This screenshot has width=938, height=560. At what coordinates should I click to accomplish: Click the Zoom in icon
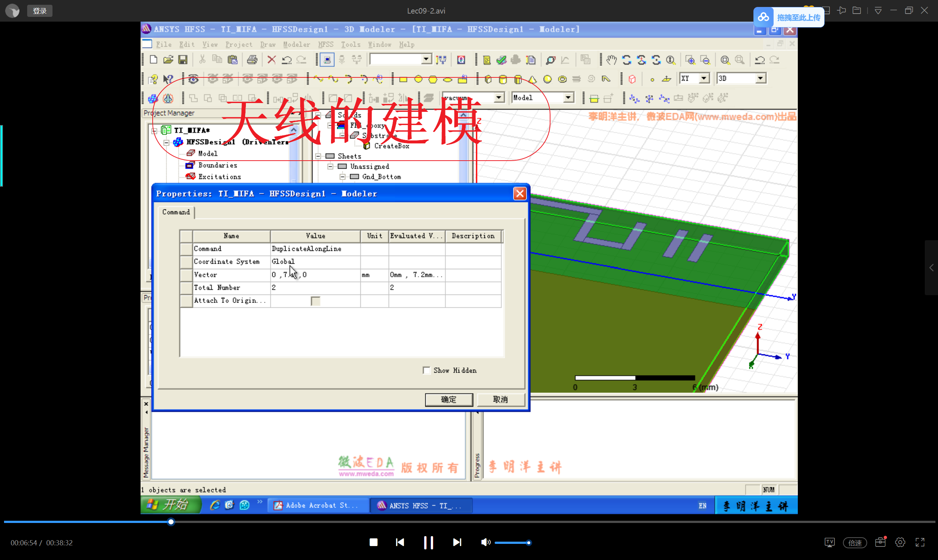click(x=690, y=60)
